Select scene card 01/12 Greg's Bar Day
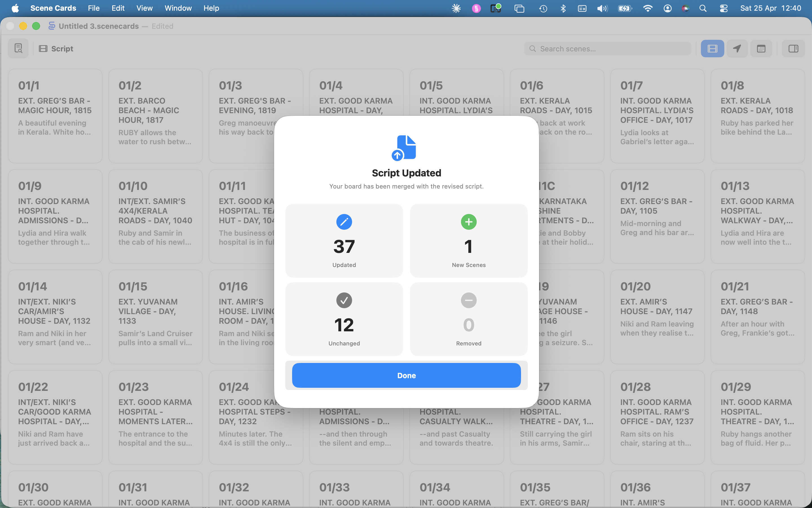This screenshot has height=508, width=812. tap(657, 216)
